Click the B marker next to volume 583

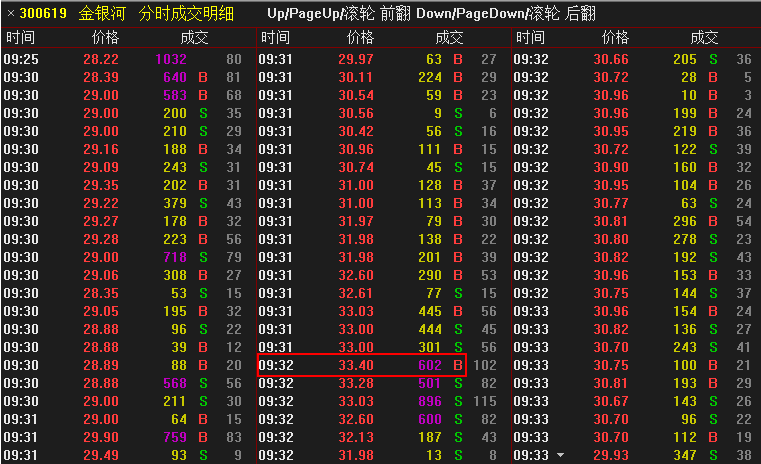(x=203, y=95)
